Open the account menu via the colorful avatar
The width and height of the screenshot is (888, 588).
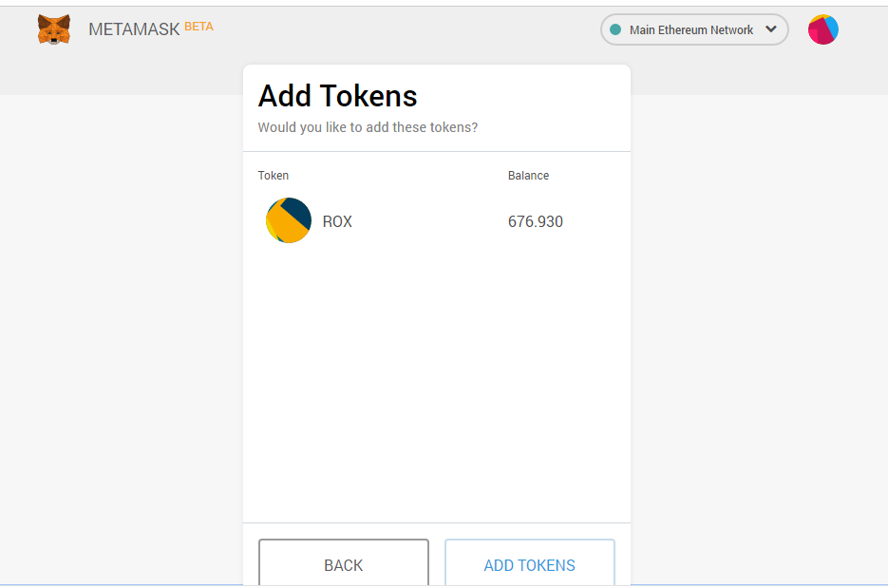[822, 29]
